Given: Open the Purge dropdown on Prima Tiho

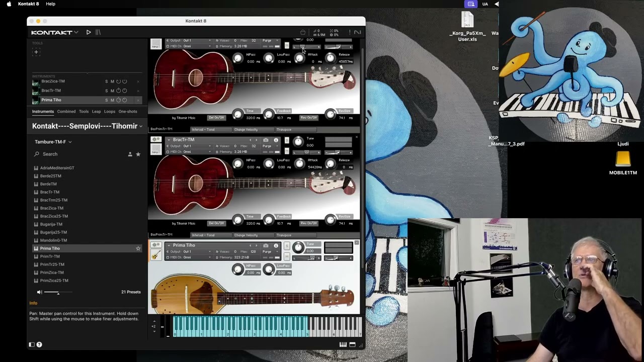Looking at the screenshot, I should [x=269, y=251].
